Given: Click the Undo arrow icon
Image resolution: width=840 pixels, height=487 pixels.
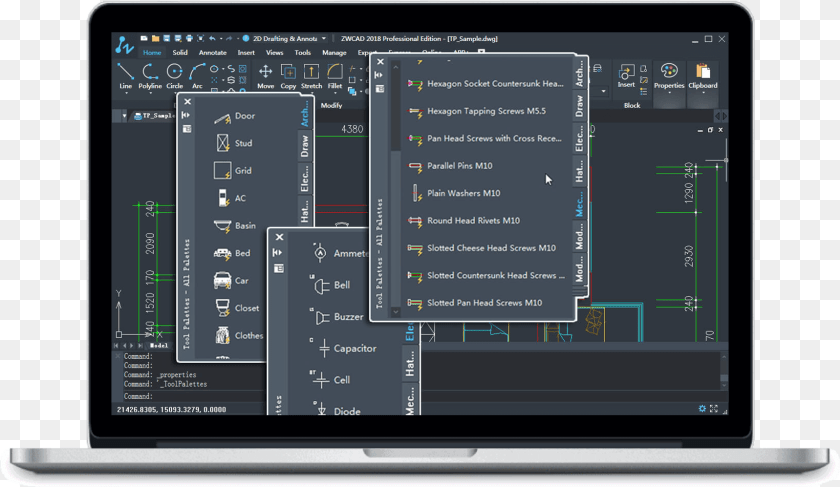Looking at the screenshot, I should click(x=212, y=39).
